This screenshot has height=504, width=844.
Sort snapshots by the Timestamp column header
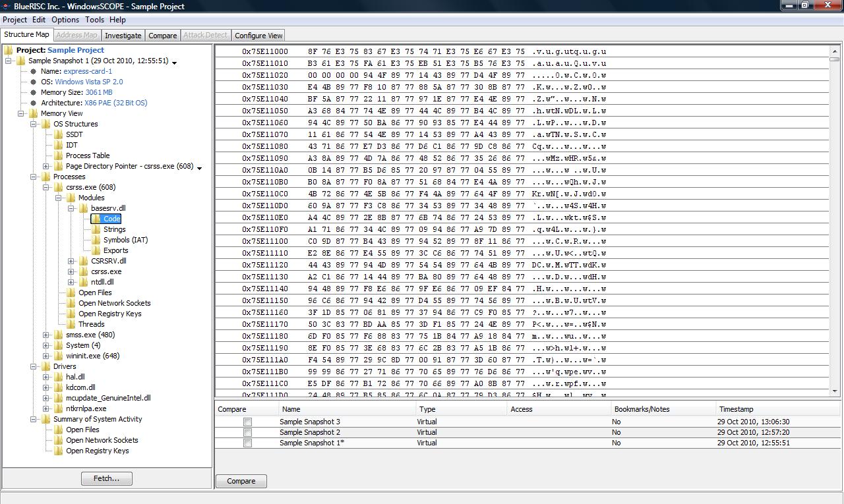[736, 409]
